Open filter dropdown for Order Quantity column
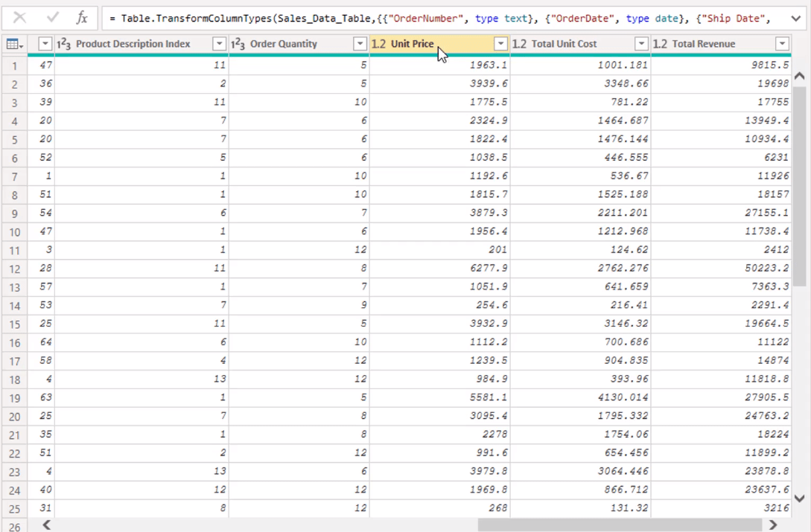 [360, 44]
